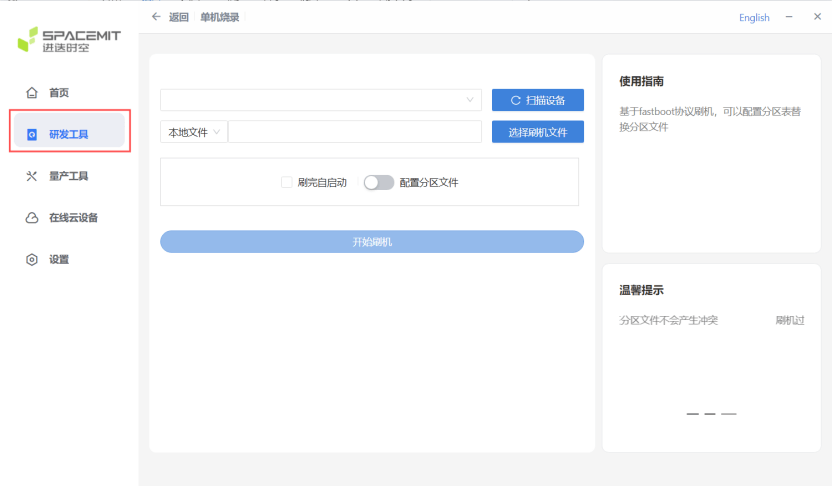The image size is (832, 486).
Task: Click the 研发工具 sidebar icon
Action: [x=32, y=134]
